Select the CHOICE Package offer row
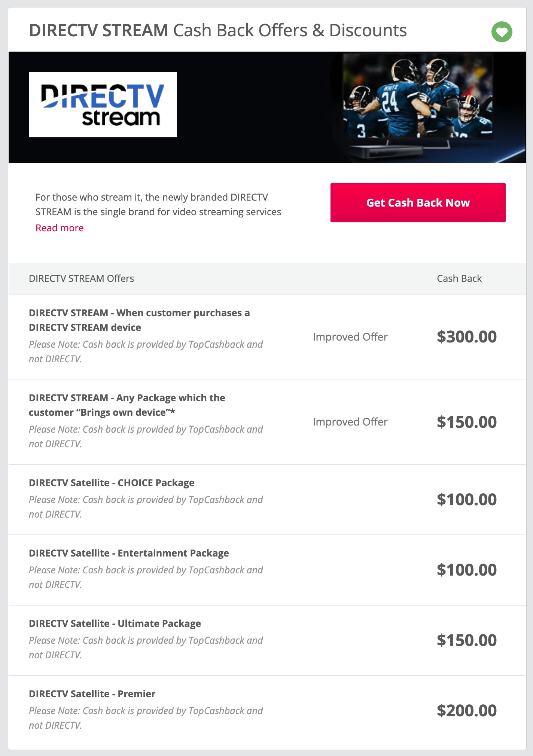The width and height of the screenshot is (533, 756). 112,483
